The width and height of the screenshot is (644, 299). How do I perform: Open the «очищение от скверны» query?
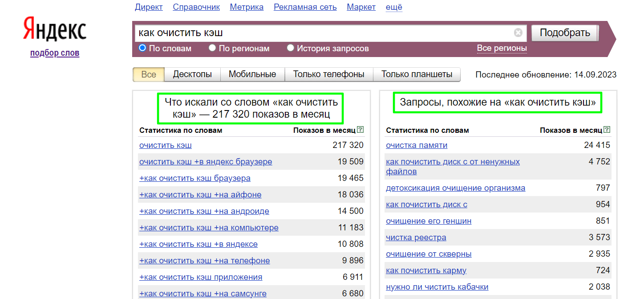pos(429,254)
